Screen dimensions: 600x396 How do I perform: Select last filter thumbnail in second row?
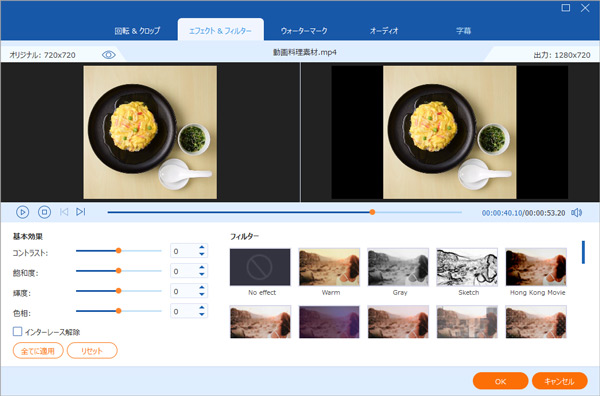tap(536, 322)
